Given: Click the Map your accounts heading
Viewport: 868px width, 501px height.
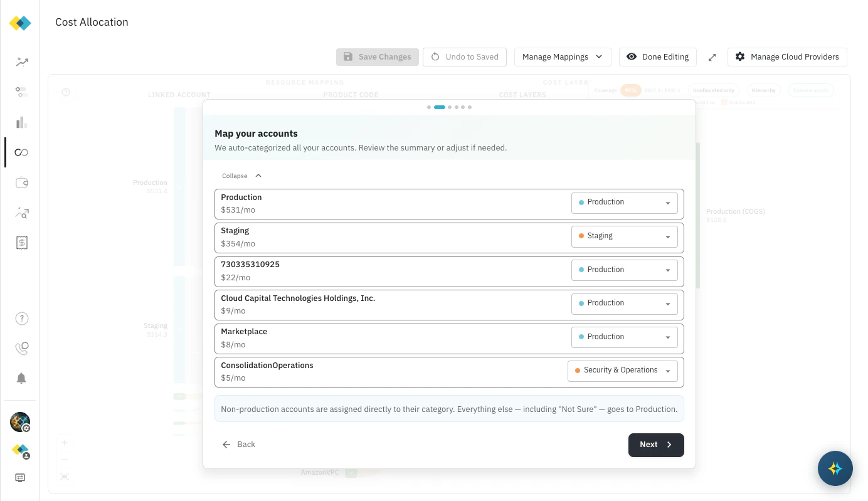Looking at the screenshot, I should (x=256, y=134).
